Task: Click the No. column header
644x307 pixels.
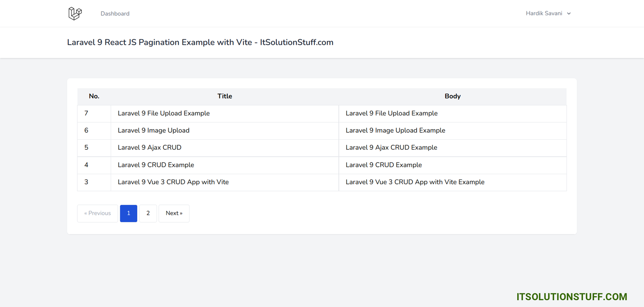Action: pos(94,96)
